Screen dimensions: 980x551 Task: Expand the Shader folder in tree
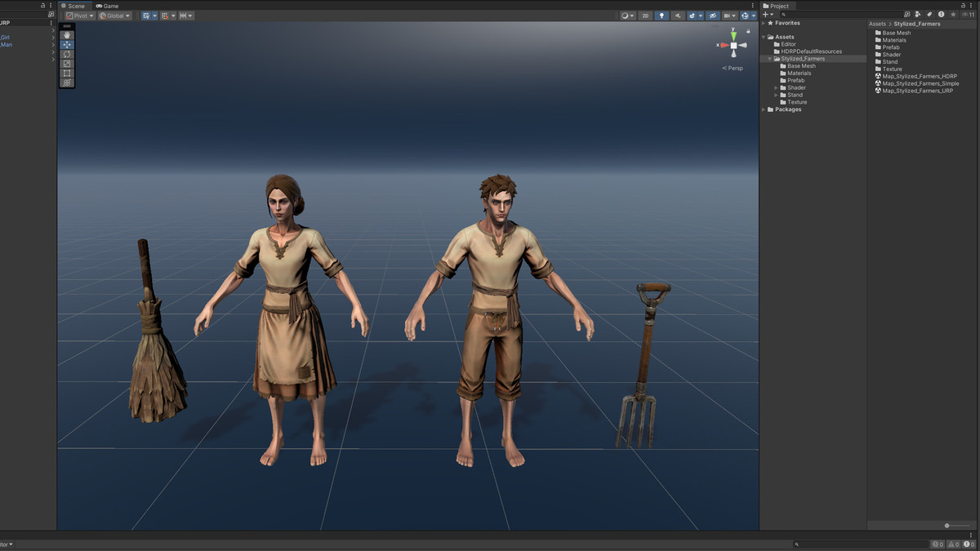tap(777, 87)
